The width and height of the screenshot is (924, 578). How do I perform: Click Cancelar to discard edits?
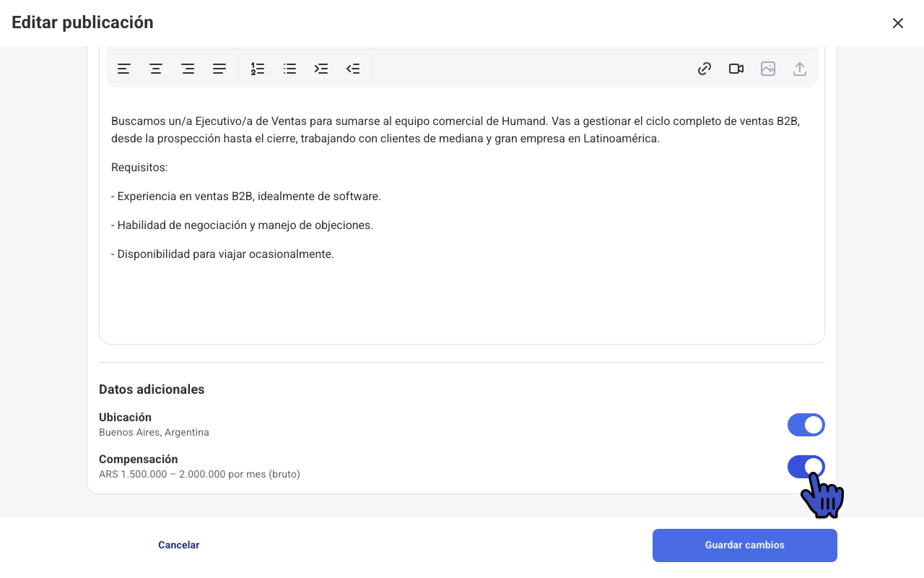coord(179,545)
